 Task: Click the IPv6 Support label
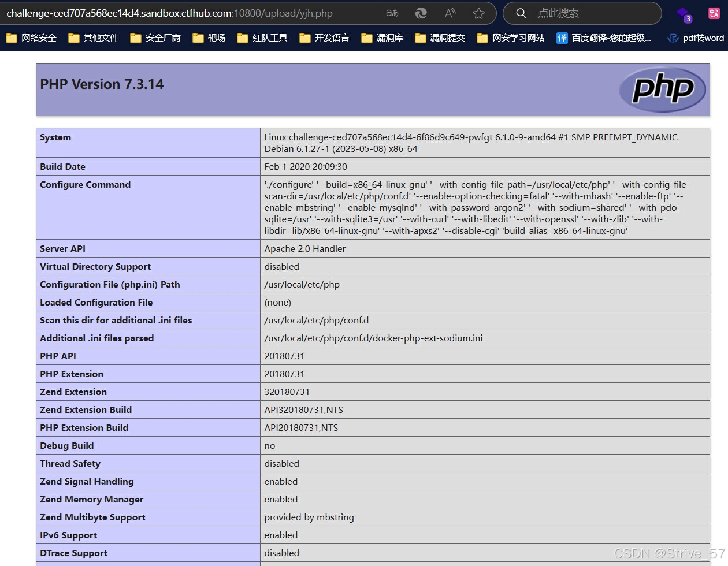[x=68, y=535]
